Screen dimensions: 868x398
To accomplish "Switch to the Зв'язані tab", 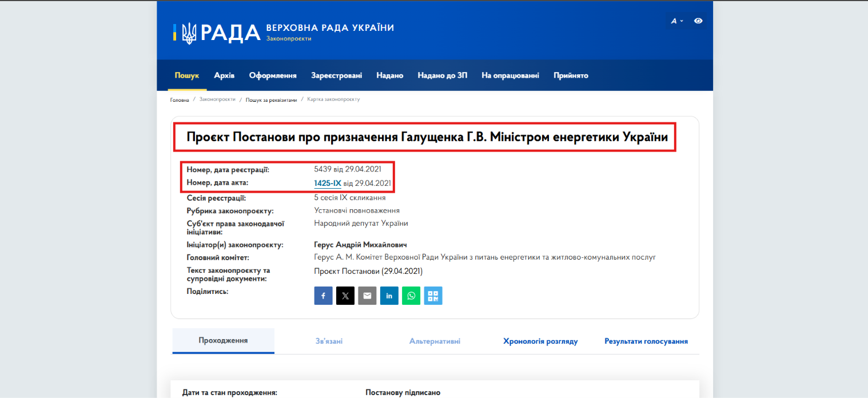I will click(x=329, y=341).
